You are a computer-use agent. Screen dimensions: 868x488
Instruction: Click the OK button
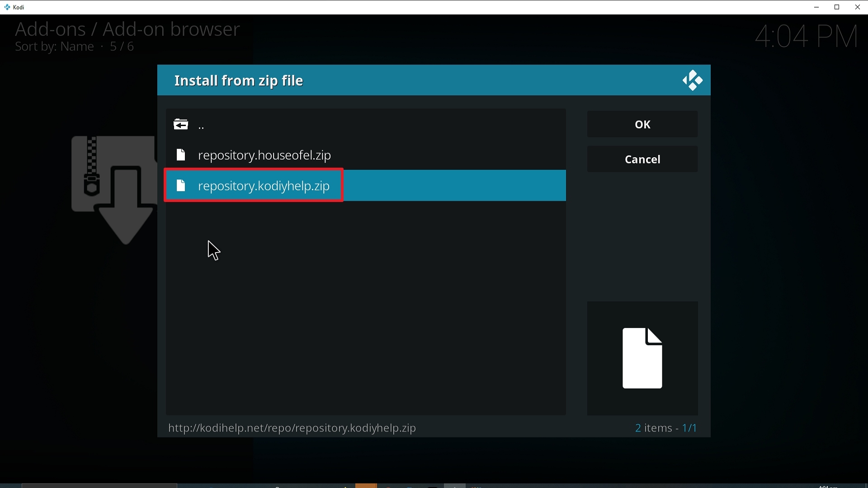point(642,124)
